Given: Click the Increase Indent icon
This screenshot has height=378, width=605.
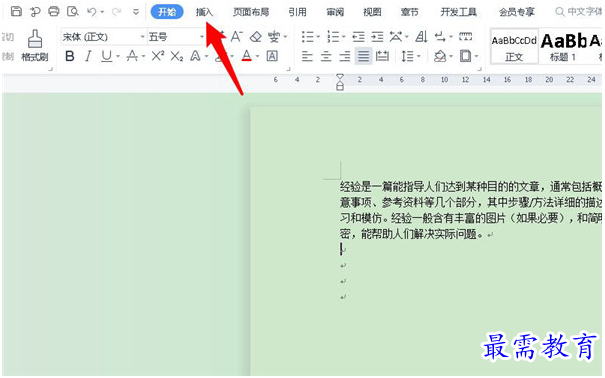Looking at the screenshot, I should 377,37.
